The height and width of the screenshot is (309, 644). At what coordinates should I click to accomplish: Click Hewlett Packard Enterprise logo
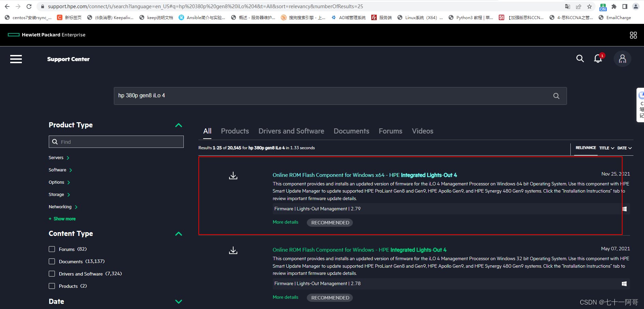pos(47,35)
